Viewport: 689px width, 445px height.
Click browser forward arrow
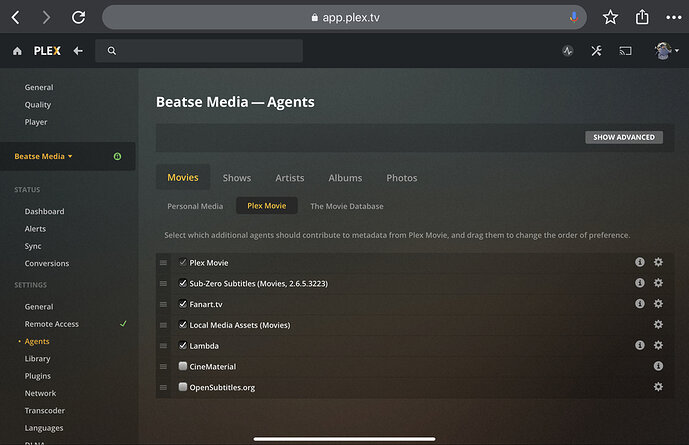(x=46, y=18)
